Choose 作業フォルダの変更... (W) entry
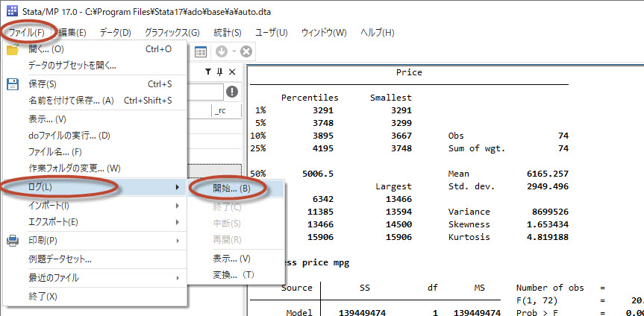The height and width of the screenshot is (316, 644). coord(96,168)
